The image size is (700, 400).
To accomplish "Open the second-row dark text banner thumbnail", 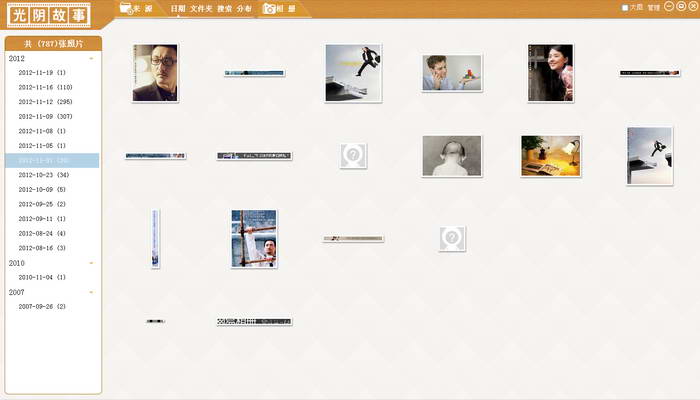I will (x=254, y=156).
